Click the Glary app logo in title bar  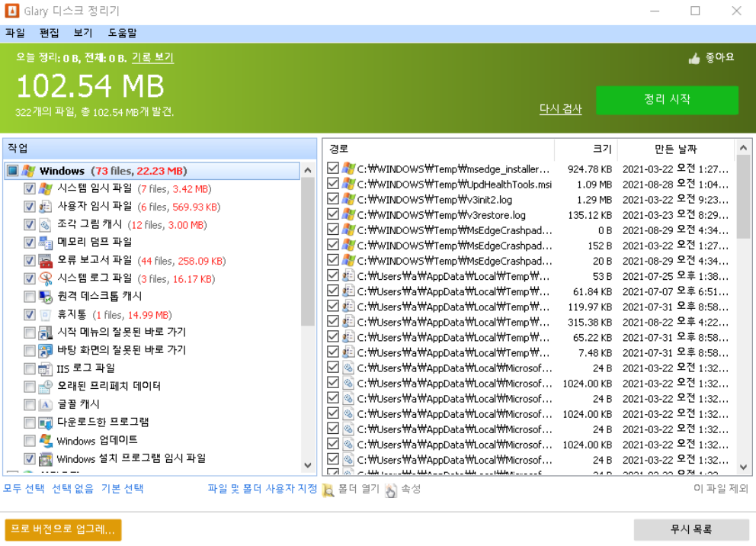tap(11, 10)
